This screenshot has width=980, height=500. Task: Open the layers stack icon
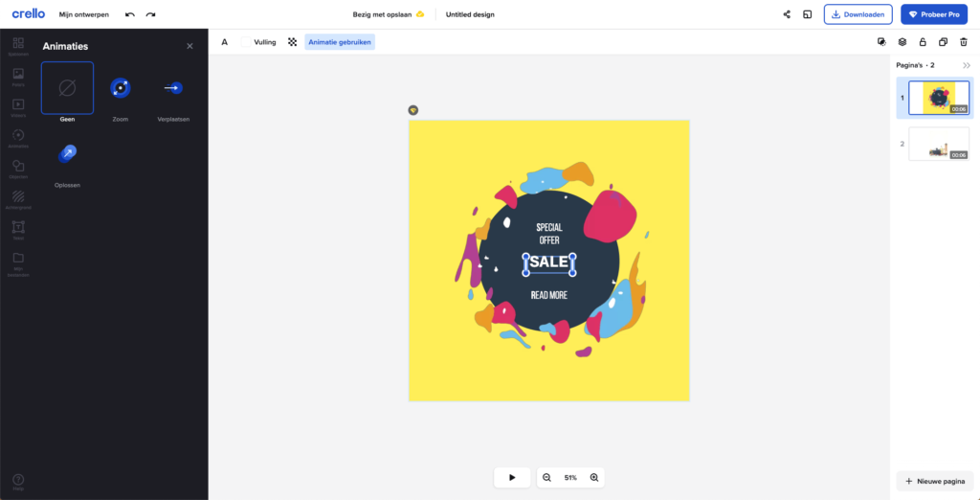pyautogui.click(x=902, y=42)
